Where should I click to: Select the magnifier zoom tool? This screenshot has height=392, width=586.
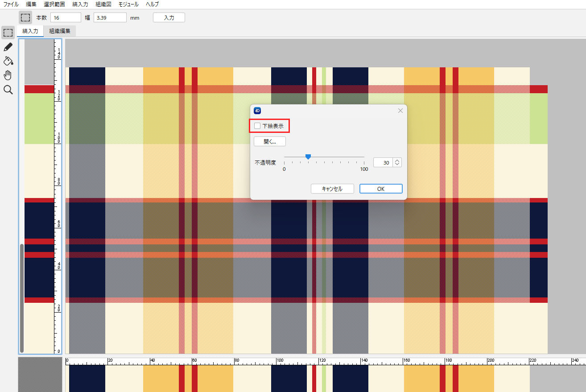tap(8, 90)
